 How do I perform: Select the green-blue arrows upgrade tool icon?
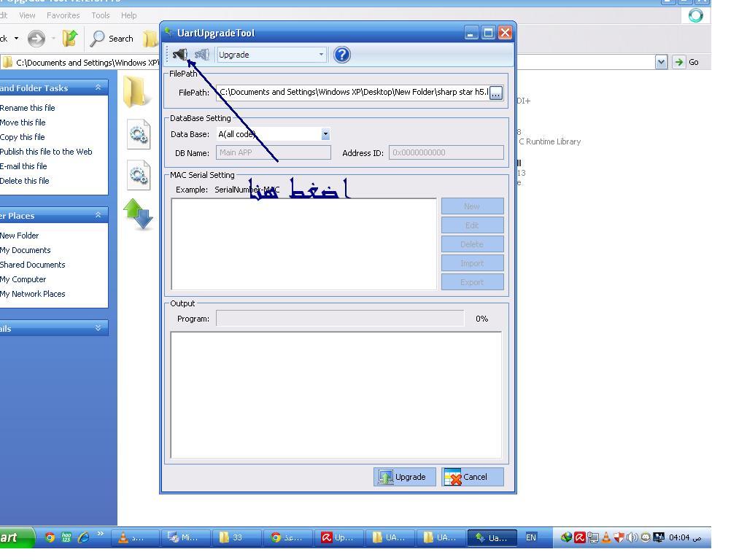click(138, 215)
